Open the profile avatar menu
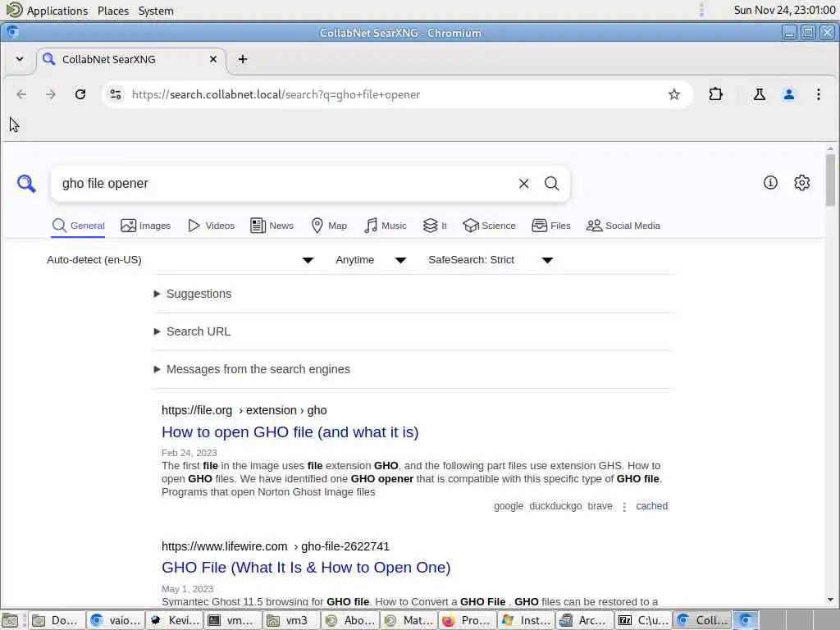Screen dimensions: 840x630 [x=788, y=94]
